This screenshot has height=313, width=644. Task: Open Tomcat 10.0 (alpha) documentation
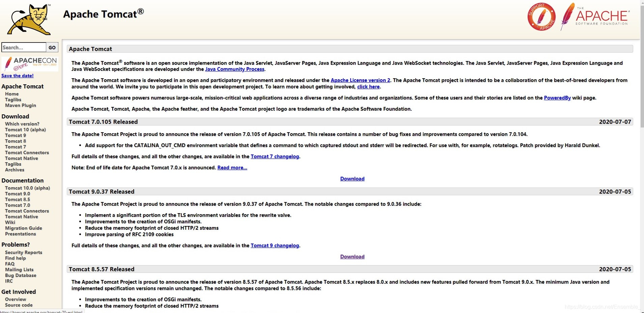(x=27, y=188)
